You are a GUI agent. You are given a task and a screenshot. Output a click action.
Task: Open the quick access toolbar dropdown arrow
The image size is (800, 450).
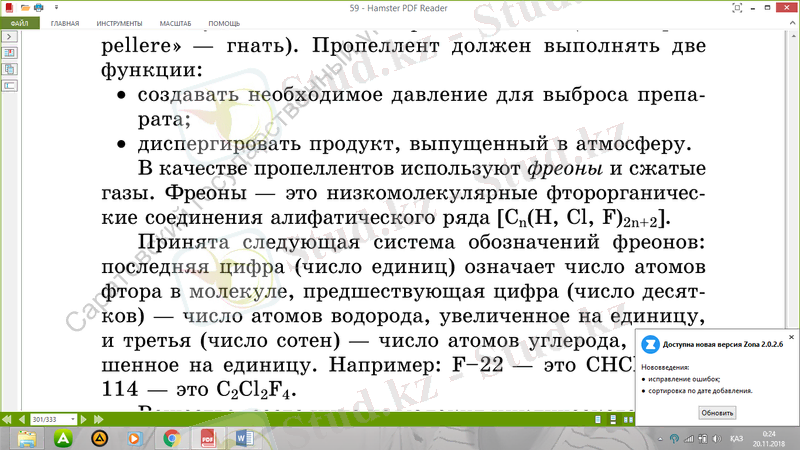click(x=56, y=8)
